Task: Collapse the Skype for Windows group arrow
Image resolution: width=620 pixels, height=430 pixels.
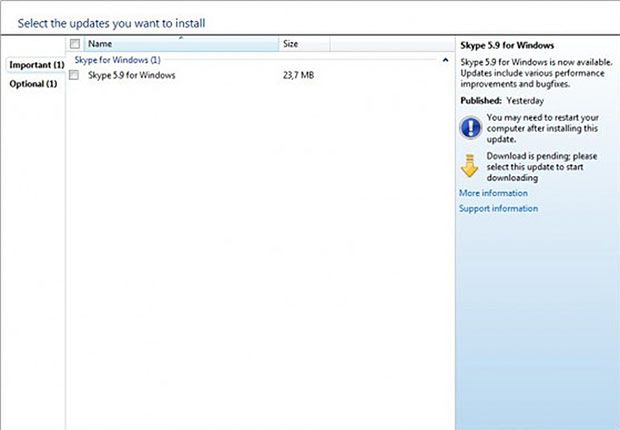Action: [x=446, y=60]
